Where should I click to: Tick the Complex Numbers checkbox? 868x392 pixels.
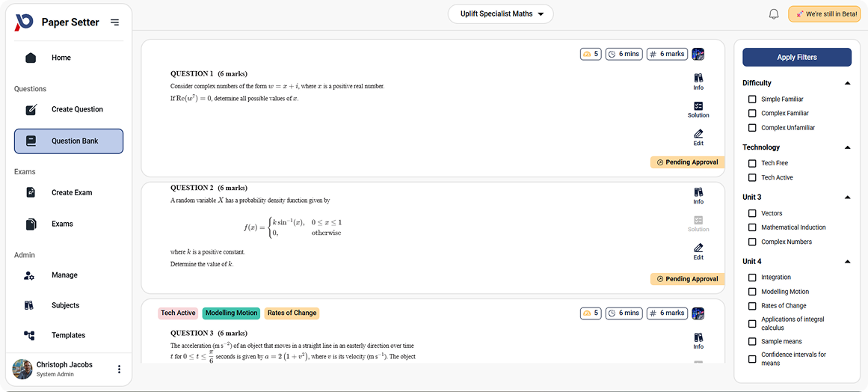pyautogui.click(x=752, y=242)
